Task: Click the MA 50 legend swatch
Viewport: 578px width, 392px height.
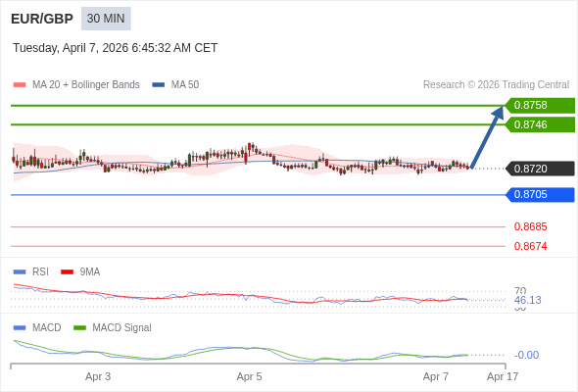Action: (x=159, y=85)
